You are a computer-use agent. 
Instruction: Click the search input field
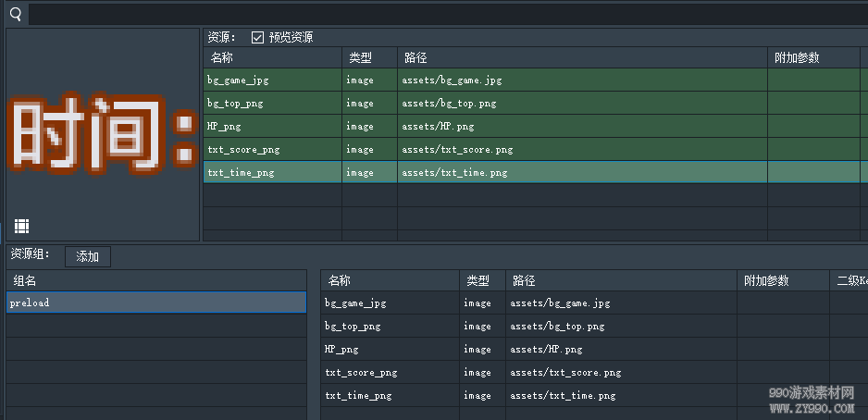point(448,15)
